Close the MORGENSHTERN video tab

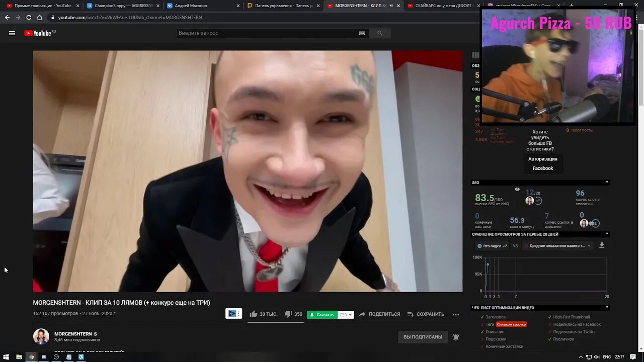(398, 6)
